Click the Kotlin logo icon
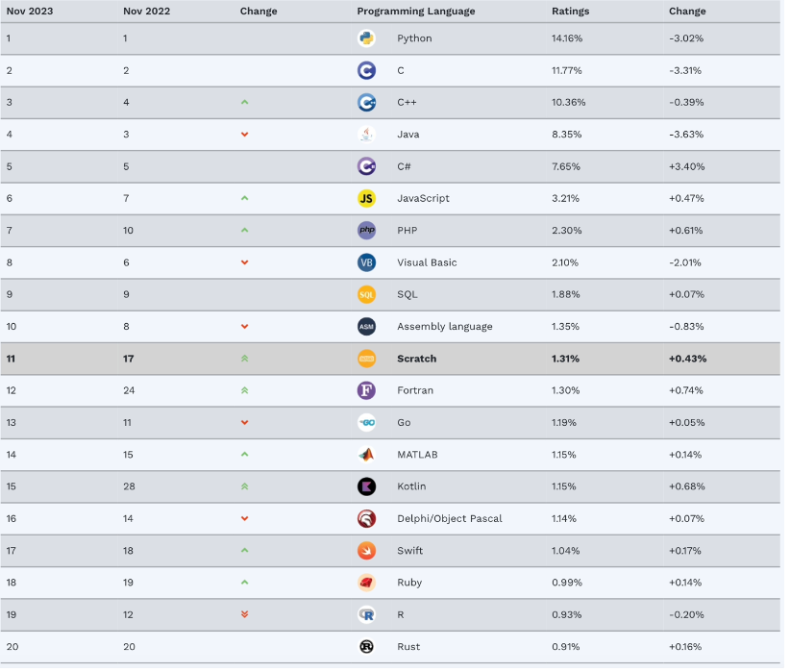The image size is (790, 672). (x=366, y=486)
